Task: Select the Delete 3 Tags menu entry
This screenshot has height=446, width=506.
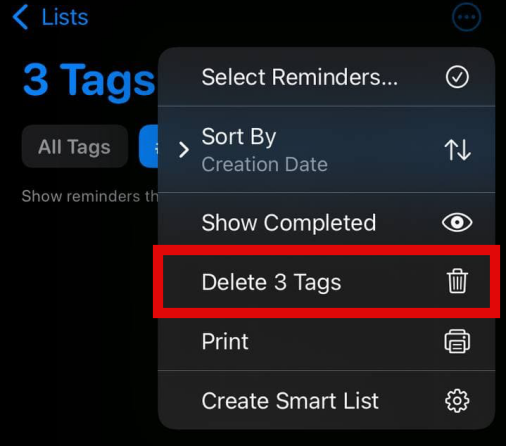Action: 326,282
